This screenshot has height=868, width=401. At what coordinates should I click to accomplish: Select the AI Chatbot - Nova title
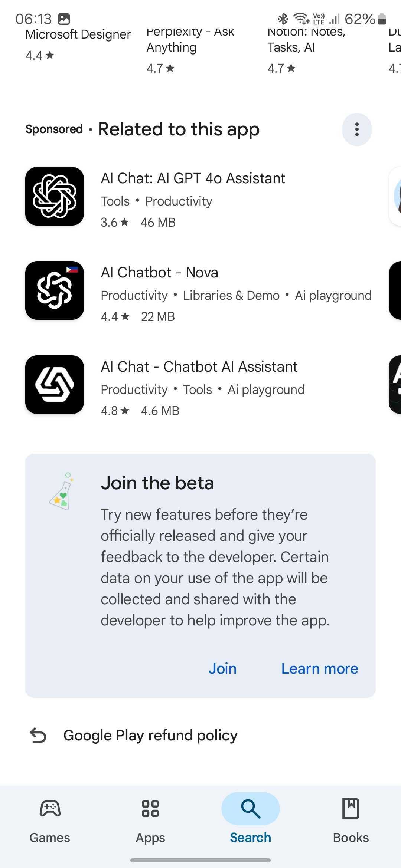(159, 272)
